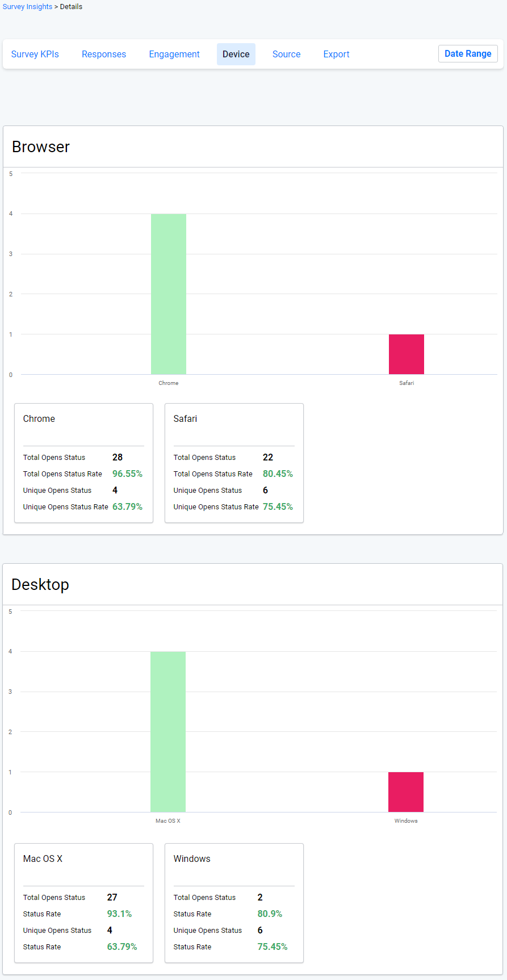Click the Browser section heading
Screen dimensions: 507x980
pyautogui.click(x=41, y=147)
